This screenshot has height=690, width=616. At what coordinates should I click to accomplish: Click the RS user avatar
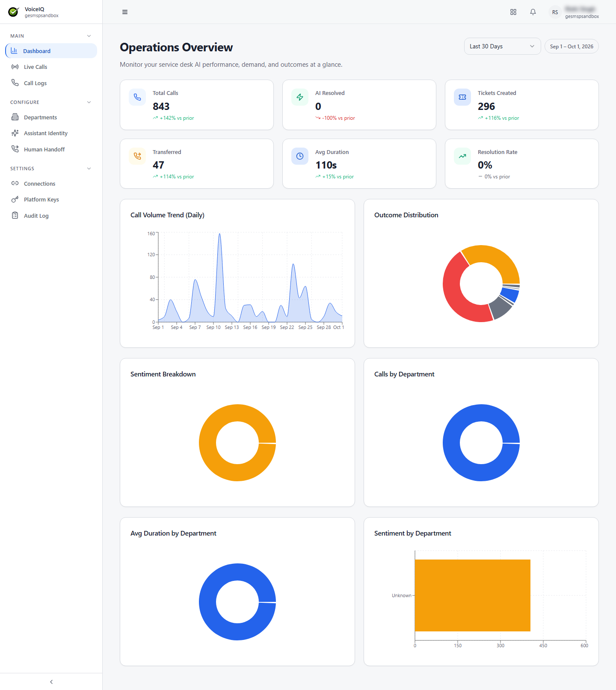pos(555,12)
